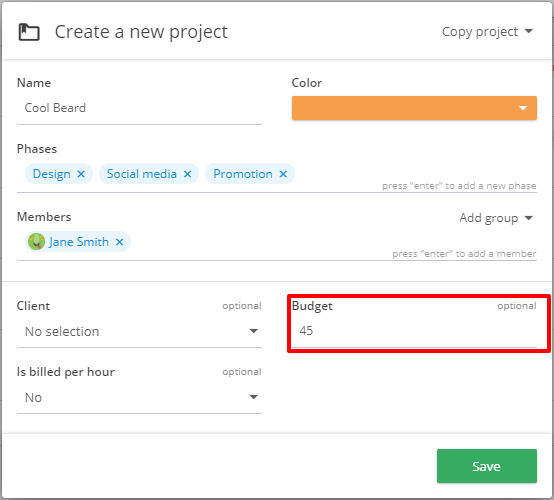The width and height of the screenshot is (554, 500).
Task: Expand the Client selection dropdown
Action: coord(139,331)
